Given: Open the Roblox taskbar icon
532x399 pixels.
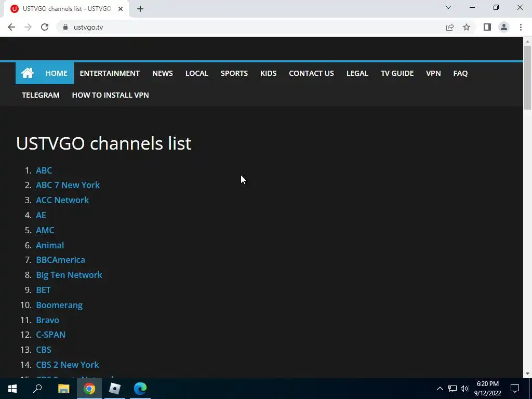Looking at the screenshot, I should (x=115, y=389).
